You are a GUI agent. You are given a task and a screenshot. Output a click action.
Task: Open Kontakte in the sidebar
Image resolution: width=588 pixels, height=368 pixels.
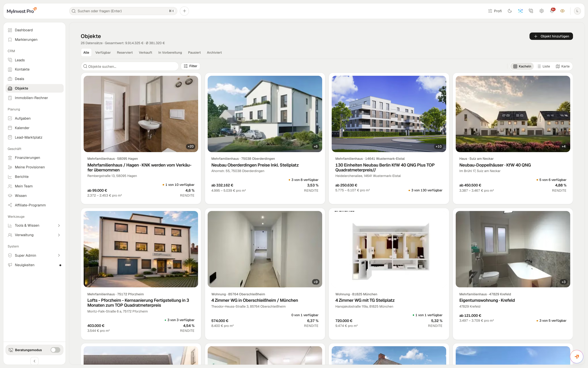click(x=34, y=69)
